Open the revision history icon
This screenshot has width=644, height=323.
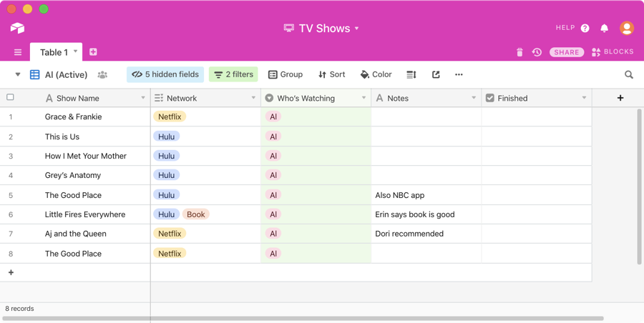537,52
